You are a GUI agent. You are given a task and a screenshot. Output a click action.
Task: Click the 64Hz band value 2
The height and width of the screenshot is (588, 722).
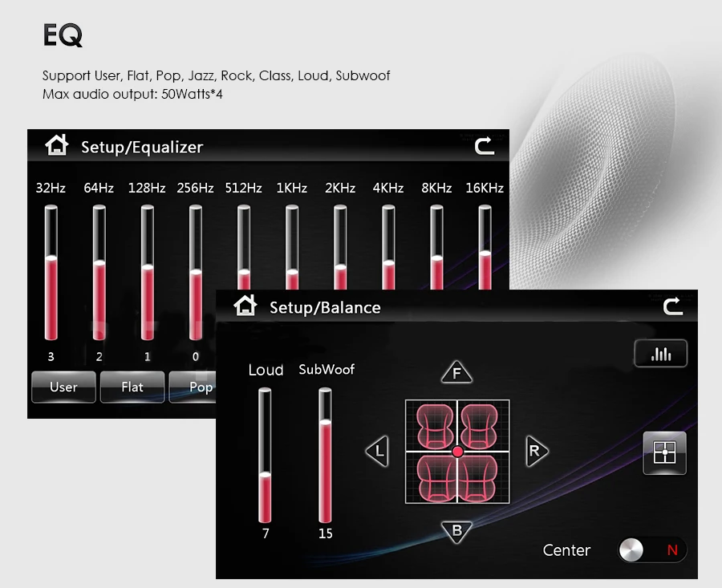click(99, 356)
